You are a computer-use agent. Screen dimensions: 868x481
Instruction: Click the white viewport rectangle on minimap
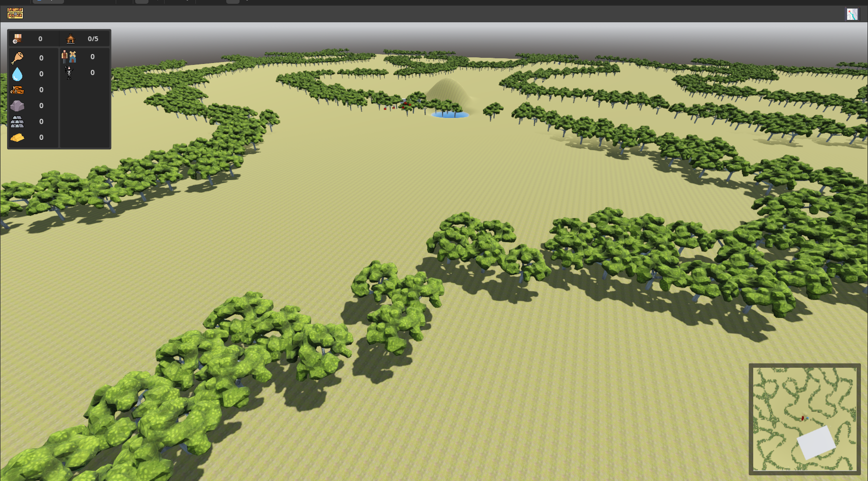coord(816,442)
